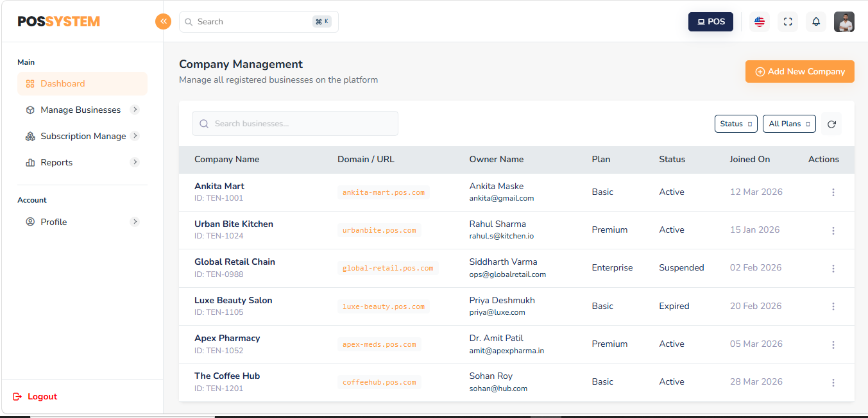Open actions menu for The Coffee Hub
Image resolution: width=868 pixels, height=418 pixels.
(833, 383)
